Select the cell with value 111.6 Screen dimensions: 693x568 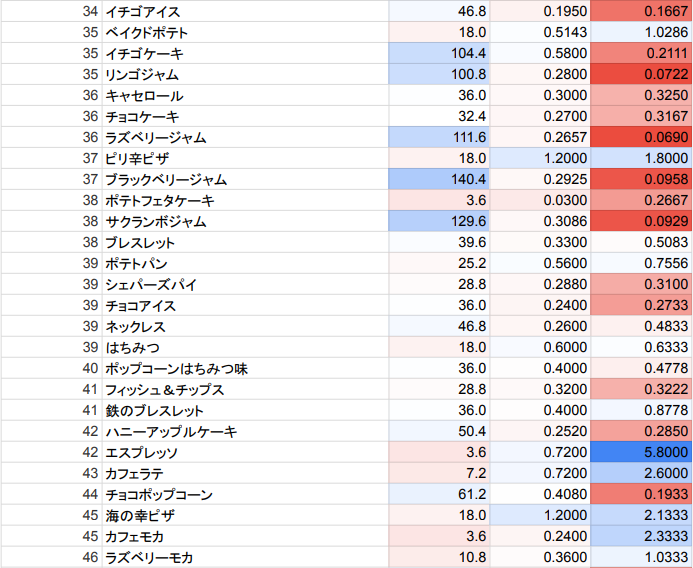440,137
